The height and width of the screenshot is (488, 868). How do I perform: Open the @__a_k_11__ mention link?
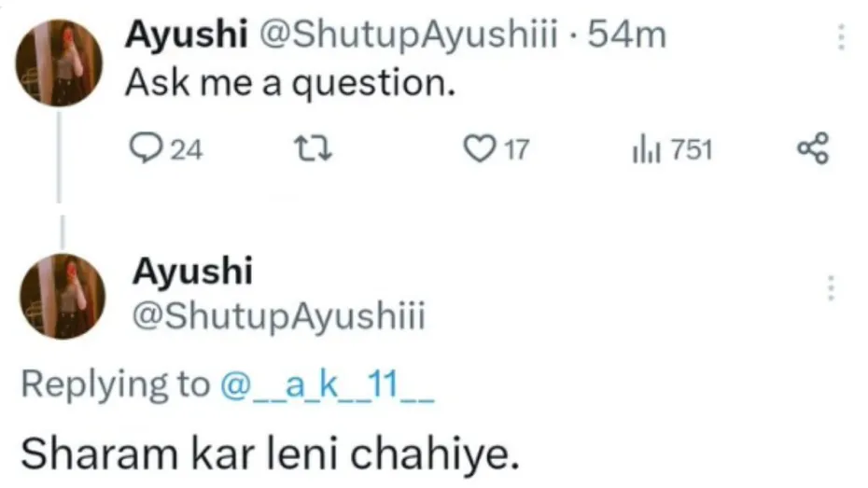tap(326, 384)
